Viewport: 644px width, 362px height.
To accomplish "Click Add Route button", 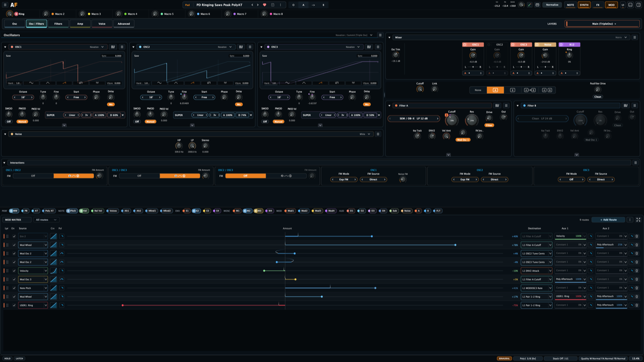I will coord(608,220).
